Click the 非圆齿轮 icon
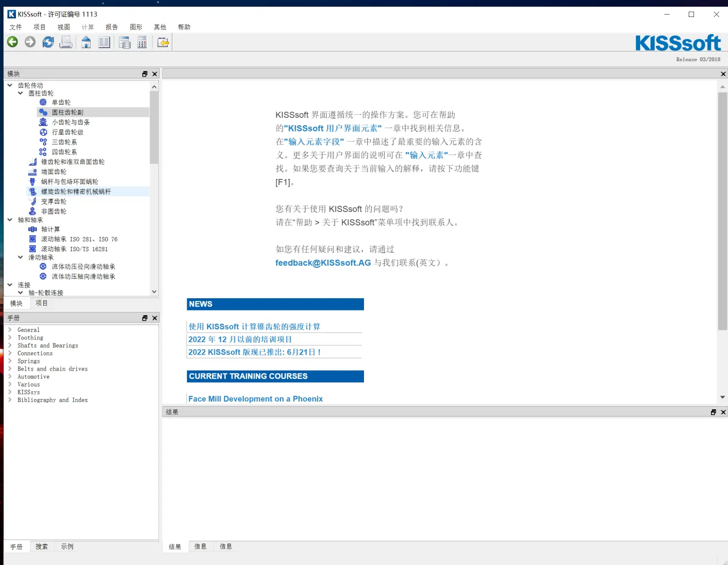 click(x=33, y=211)
